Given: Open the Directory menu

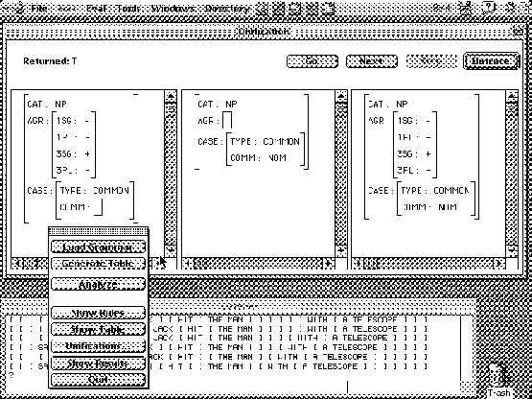Looking at the screenshot, I should pos(228,8).
